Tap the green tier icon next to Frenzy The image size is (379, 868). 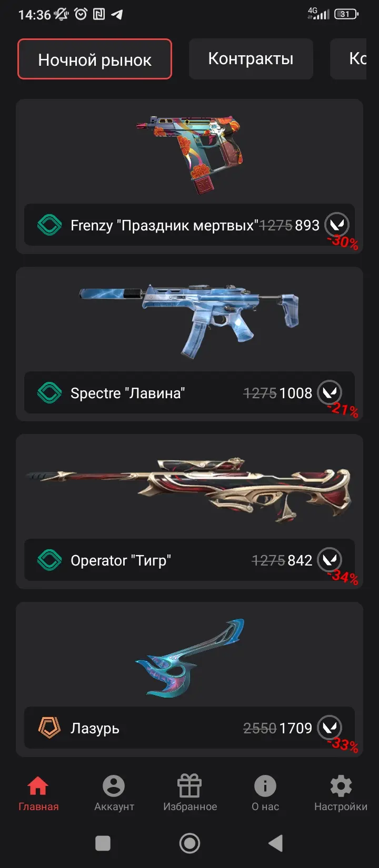click(49, 225)
